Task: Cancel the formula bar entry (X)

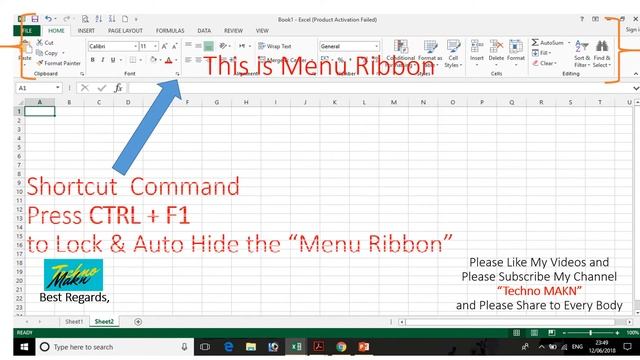Action: [x=84, y=88]
